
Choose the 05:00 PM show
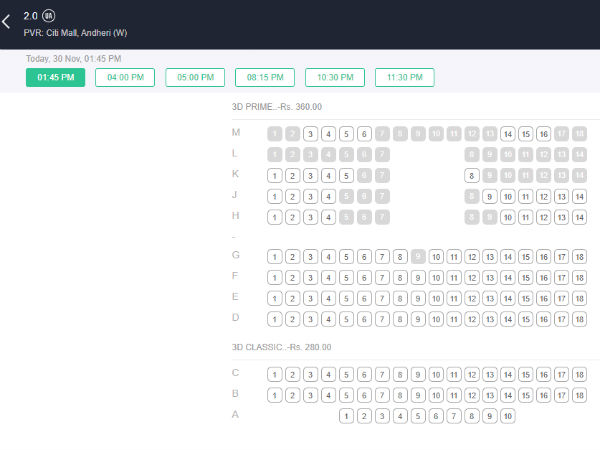pos(195,78)
